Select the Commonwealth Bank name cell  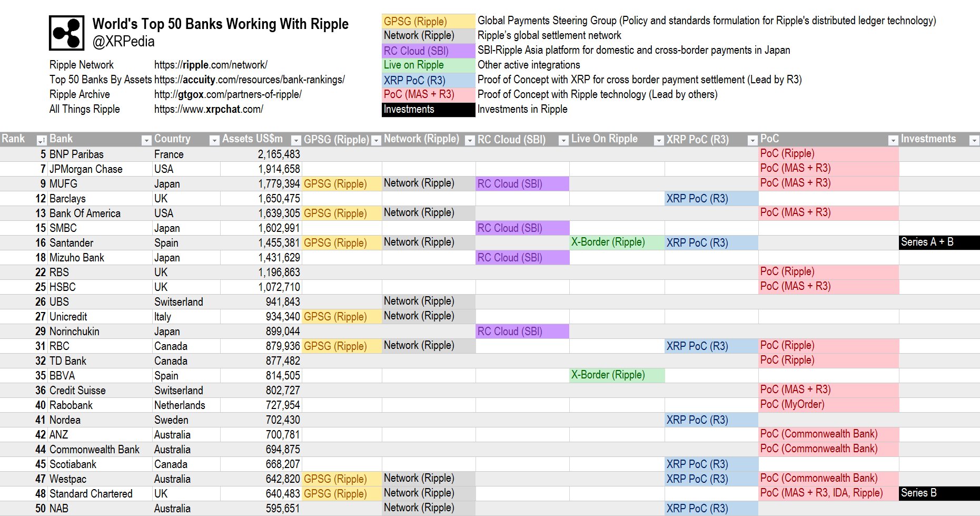[100, 450]
